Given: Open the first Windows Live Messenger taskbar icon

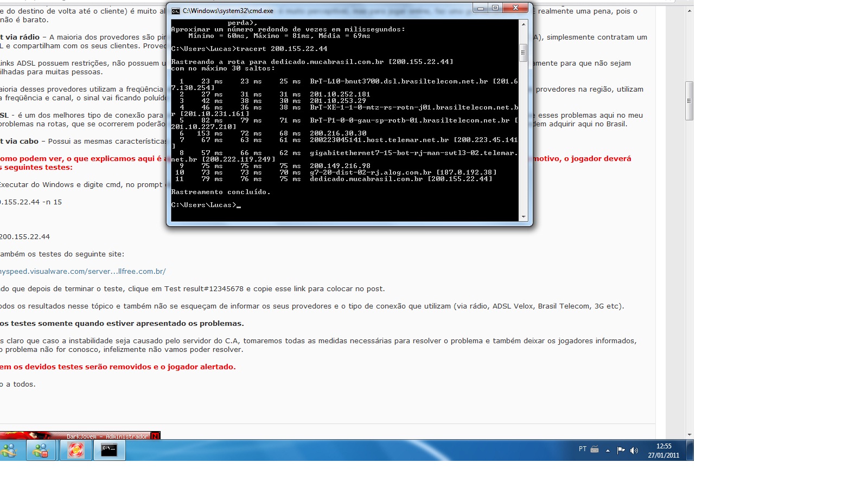Looking at the screenshot, I should [9, 450].
